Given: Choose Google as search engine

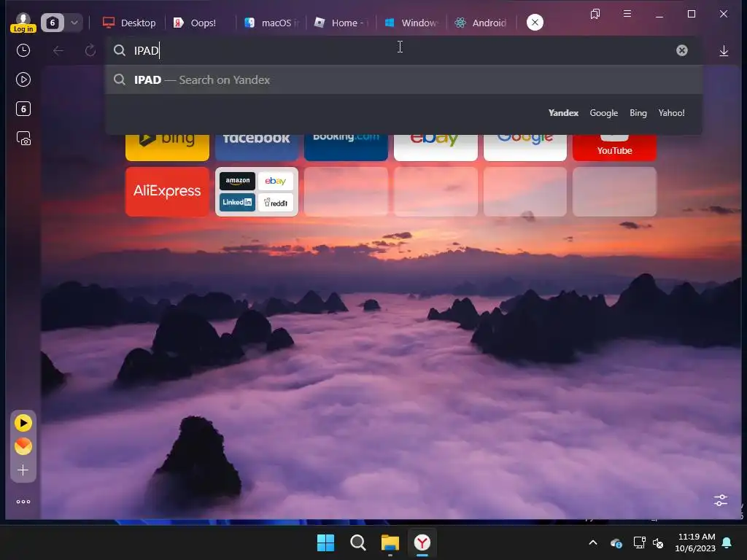Looking at the screenshot, I should (603, 113).
